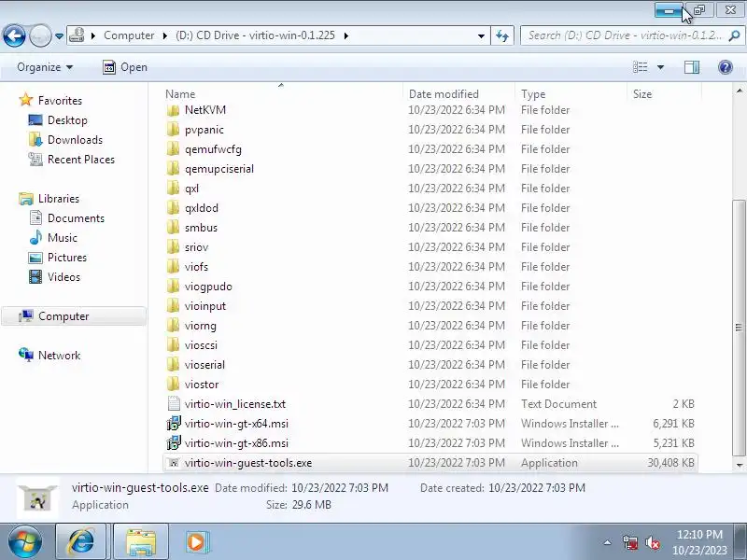Open the view options dropdown arrow
Image resolution: width=747 pixels, height=560 pixels.
[660, 67]
